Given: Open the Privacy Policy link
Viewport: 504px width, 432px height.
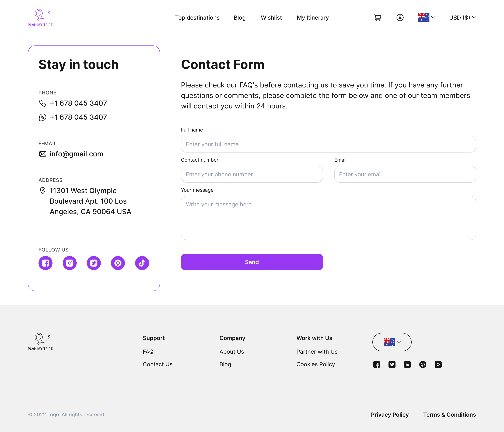Looking at the screenshot, I should pyautogui.click(x=390, y=415).
